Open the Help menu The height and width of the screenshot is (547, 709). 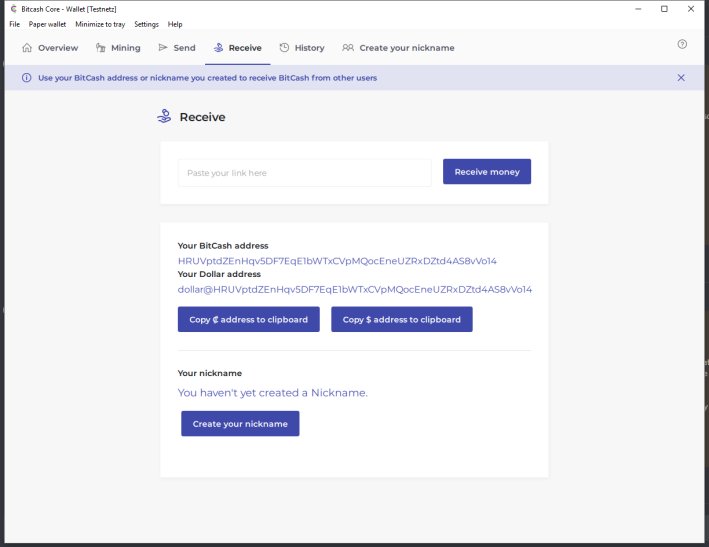click(175, 24)
